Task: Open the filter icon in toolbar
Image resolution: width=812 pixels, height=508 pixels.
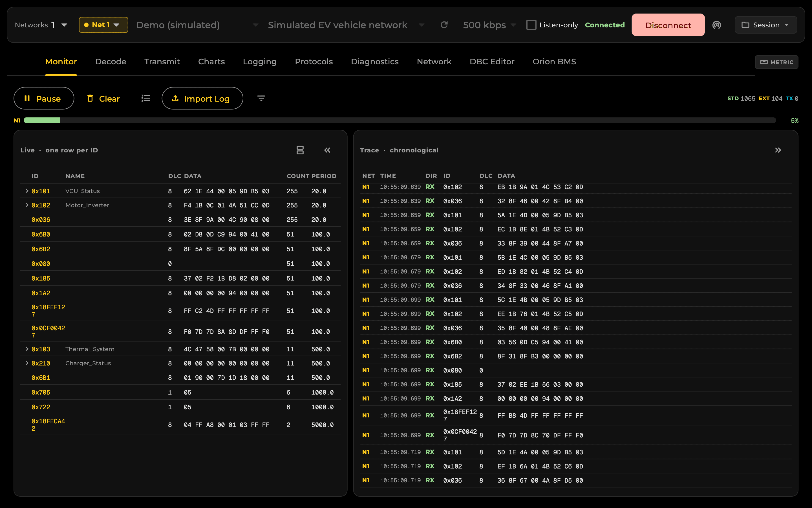Action: [261, 98]
